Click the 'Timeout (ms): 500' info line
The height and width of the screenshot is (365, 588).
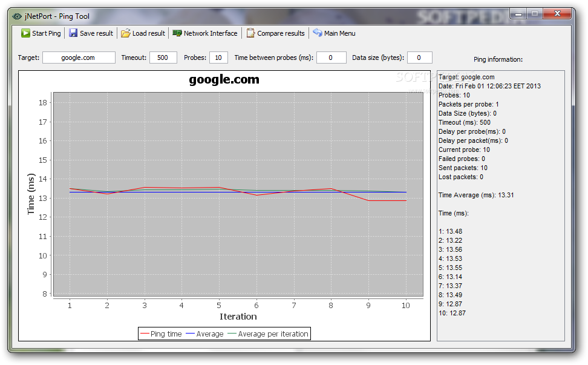pos(465,122)
